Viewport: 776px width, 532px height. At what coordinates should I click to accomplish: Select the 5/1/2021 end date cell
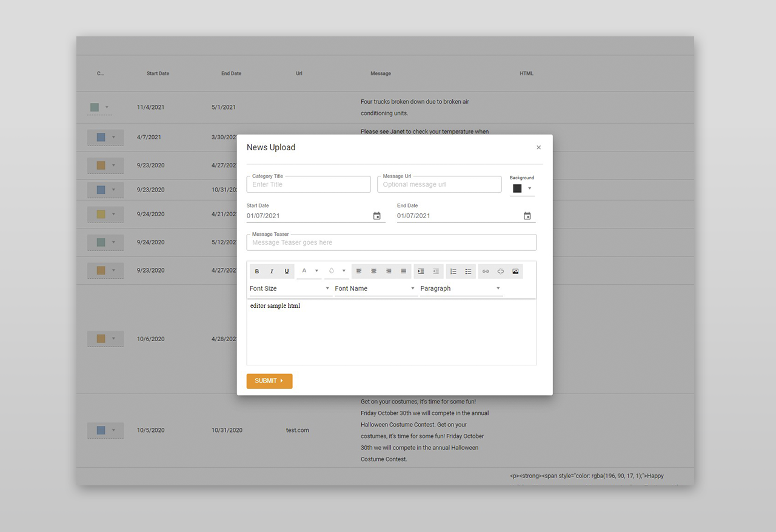click(x=224, y=107)
